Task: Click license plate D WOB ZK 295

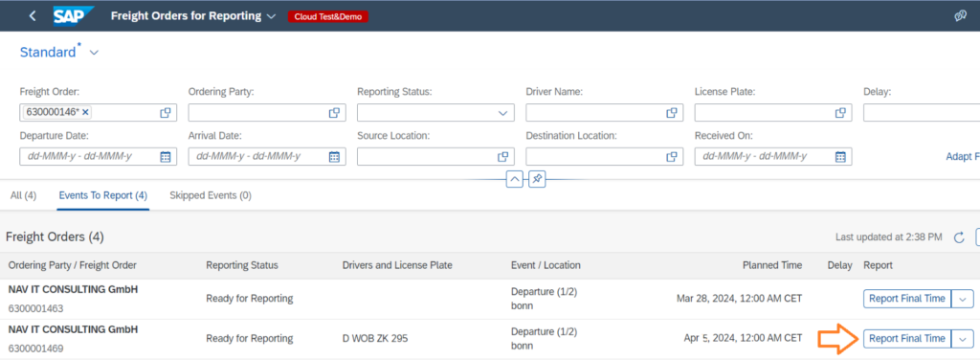Action: [375, 338]
